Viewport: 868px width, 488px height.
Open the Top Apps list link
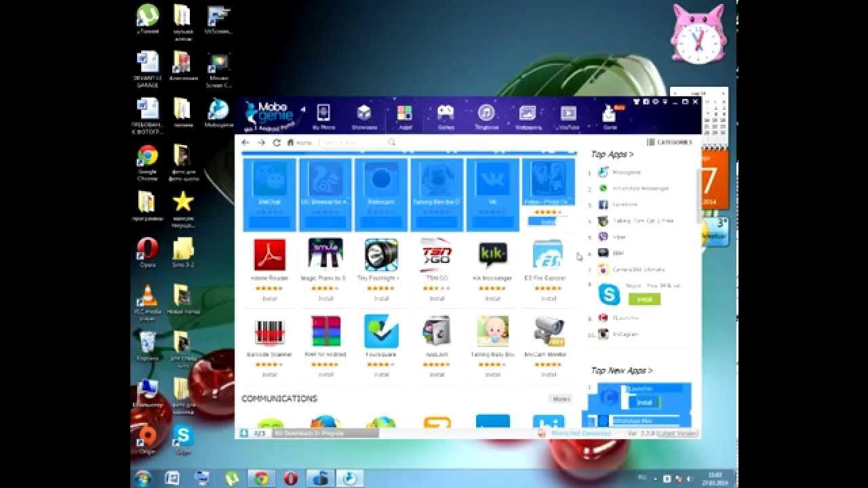click(612, 155)
